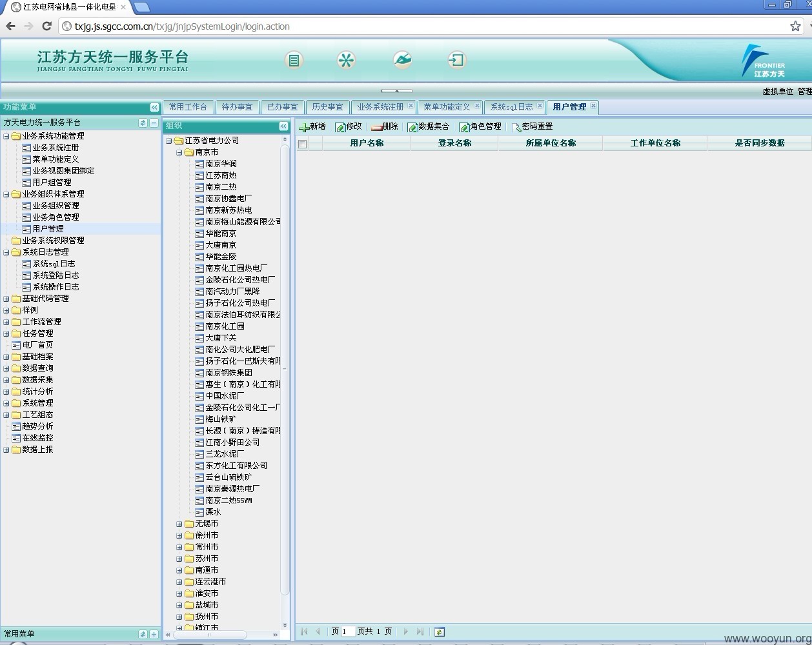Collapse the 组织 panel using double-arrow icon
The width and height of the screenshot is (812, 645).
pos(283,126)
